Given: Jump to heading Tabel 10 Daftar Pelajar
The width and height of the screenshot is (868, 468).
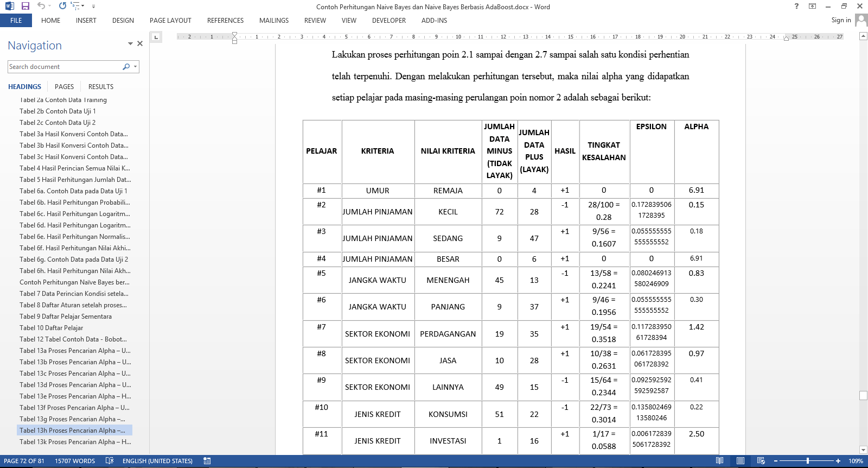Looking at the screenshot, I should [x=52, y=328].
